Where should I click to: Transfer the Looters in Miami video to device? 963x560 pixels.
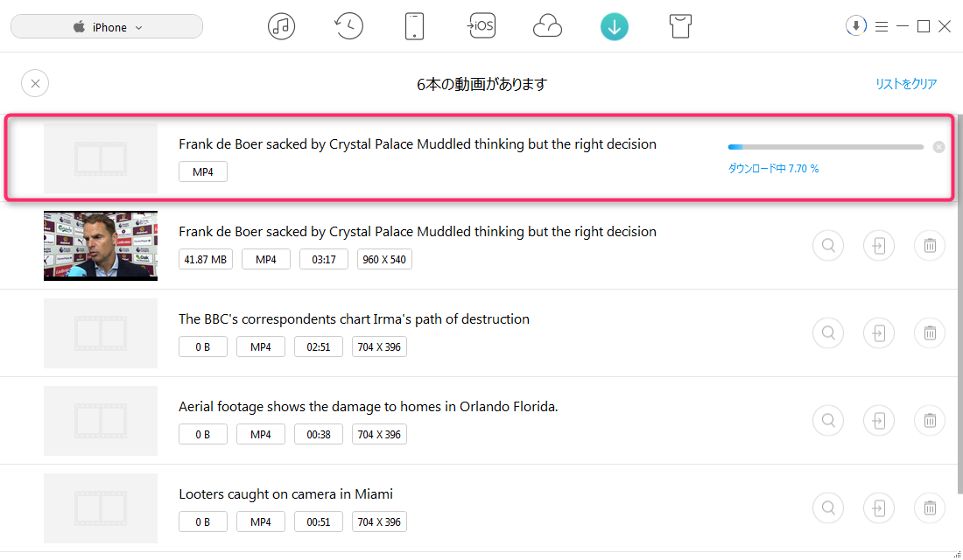(879, 508)
